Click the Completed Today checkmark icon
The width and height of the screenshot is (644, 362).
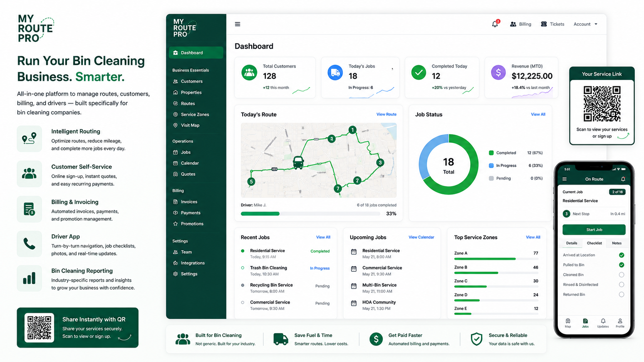pyautogui.click(x=419, y=72)
